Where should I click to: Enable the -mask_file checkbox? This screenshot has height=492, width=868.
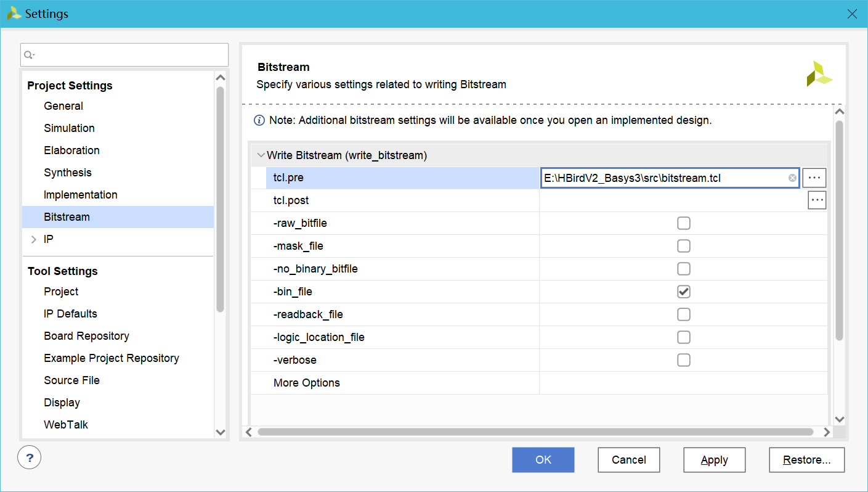pyautogui.click(x=683, y=246)
